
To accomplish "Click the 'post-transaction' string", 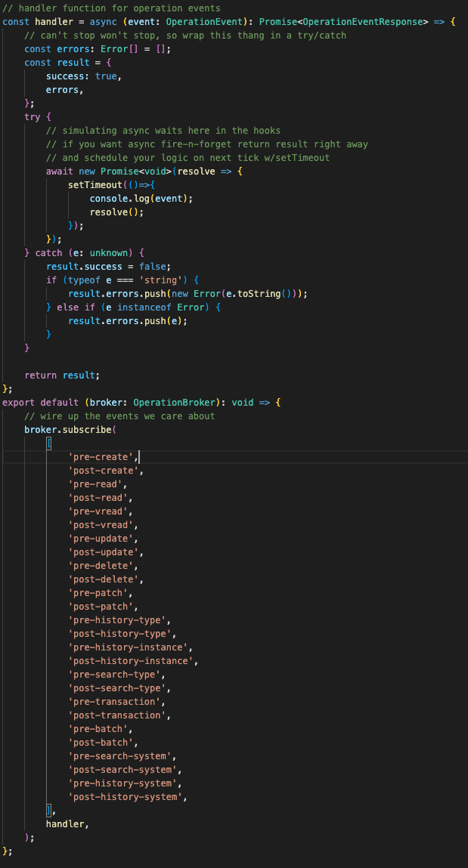I will pos(117,715).
